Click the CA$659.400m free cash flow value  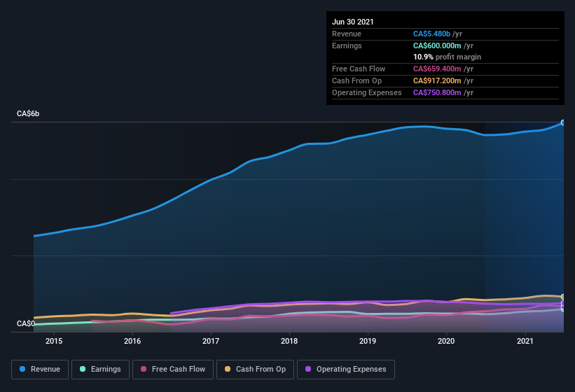(x=437, y=69)
